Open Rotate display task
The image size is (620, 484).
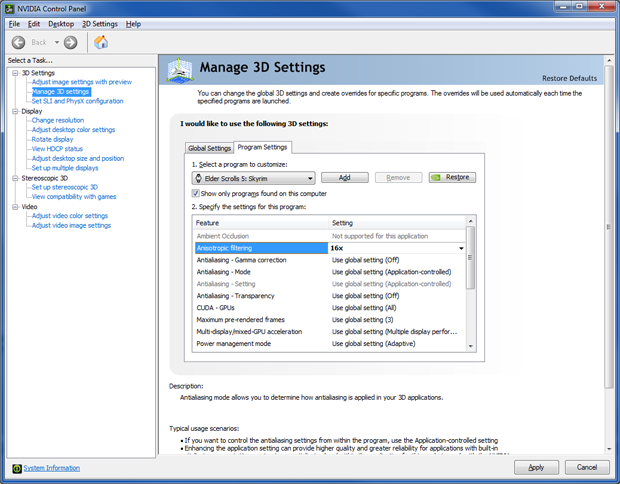click(53, 139)
